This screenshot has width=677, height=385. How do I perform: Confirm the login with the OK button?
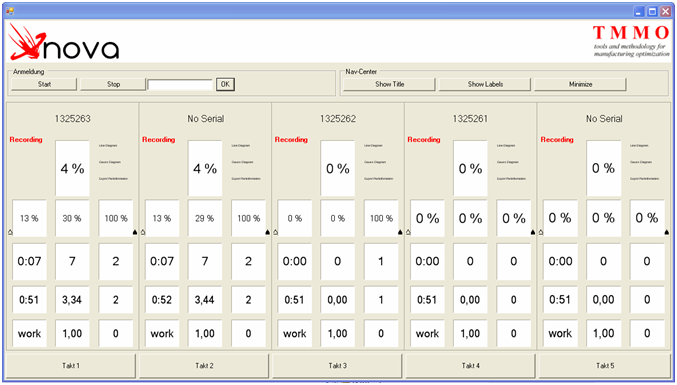click(225, 84)
